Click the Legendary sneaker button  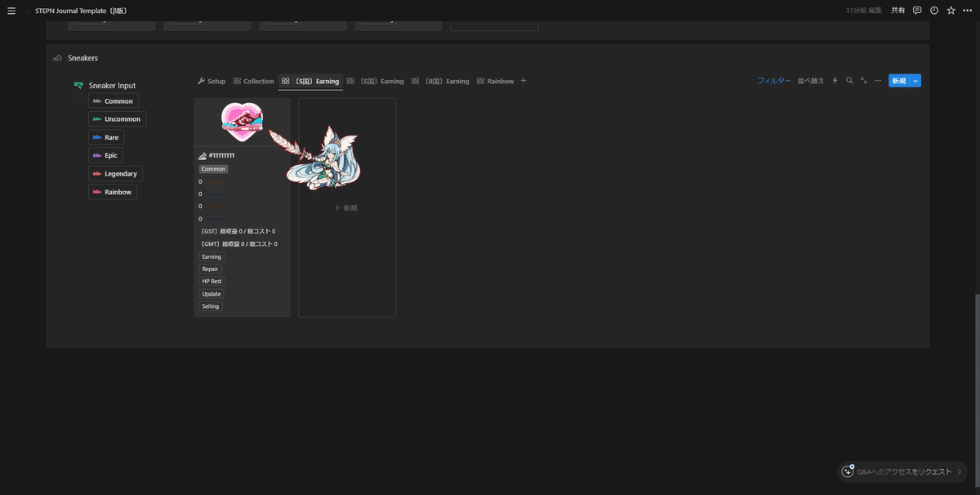pos(115,174)
